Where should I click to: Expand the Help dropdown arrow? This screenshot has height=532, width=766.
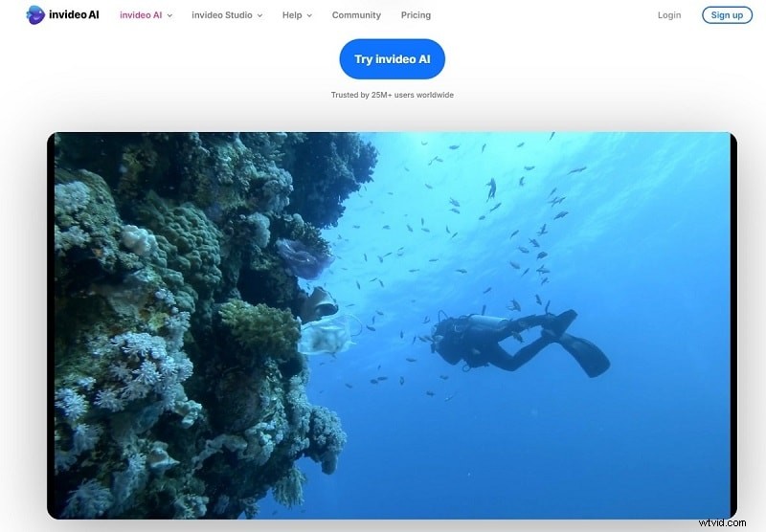[309, 16]
